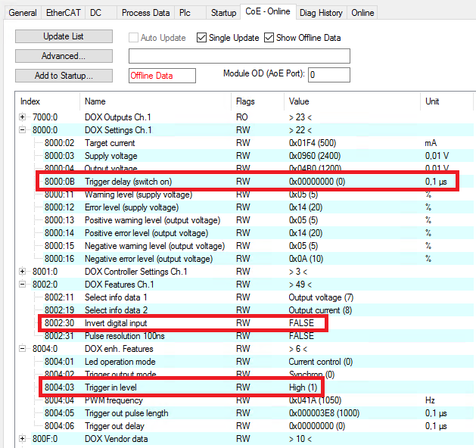Expand the 8001:0 DOX Controller Settings node
Image resolution: width=476 pixels, height=448 pixels.
[22, 272]
